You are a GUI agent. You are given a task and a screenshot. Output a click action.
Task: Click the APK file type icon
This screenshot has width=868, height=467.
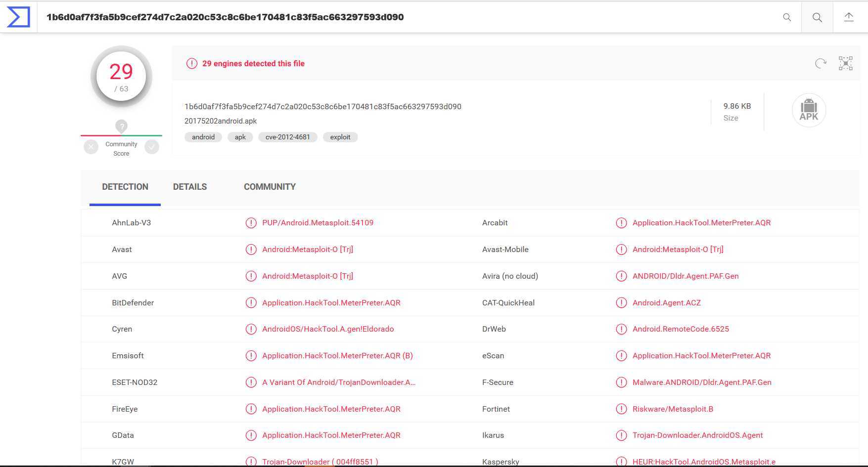pyautogui.click(x=809, y=110)
